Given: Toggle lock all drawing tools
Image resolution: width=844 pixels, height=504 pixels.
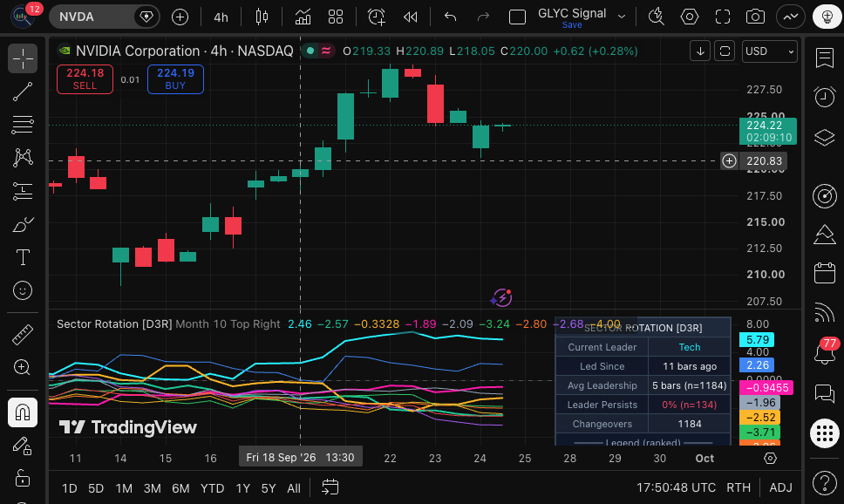Looking at the screenshot, I should 23,478.
